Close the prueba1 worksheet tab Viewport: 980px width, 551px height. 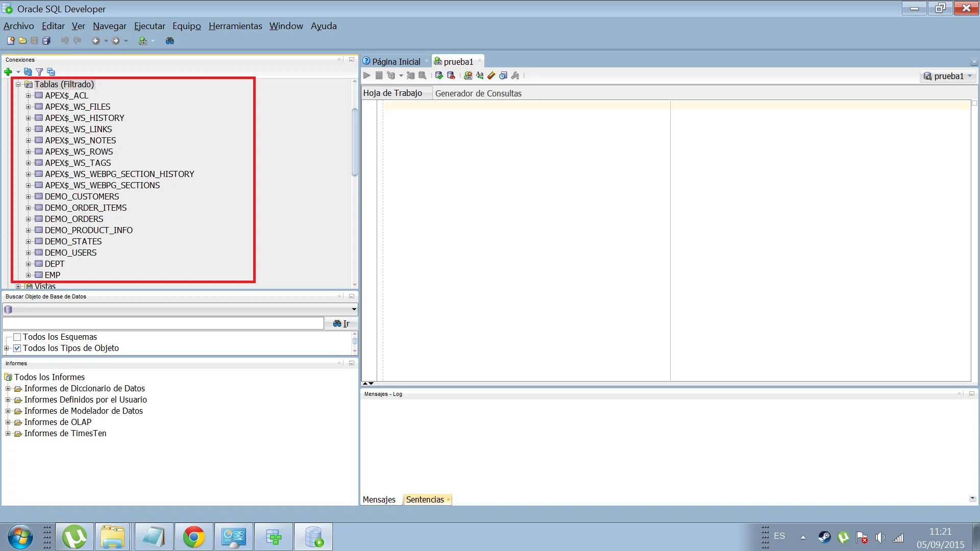[479, 61]
